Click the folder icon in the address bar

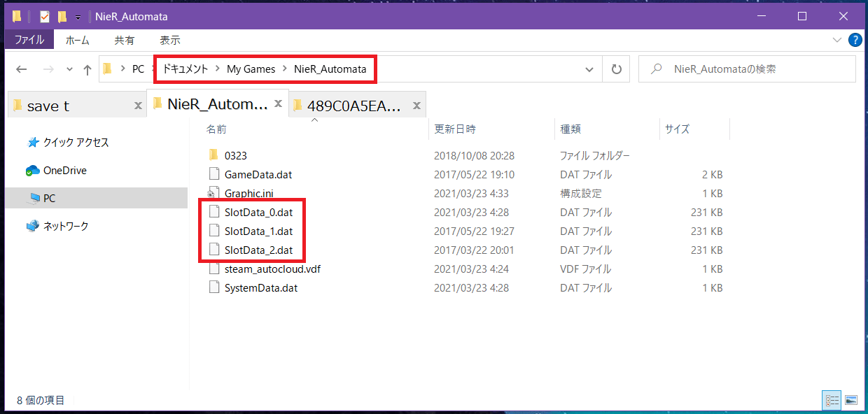point(107,69)
